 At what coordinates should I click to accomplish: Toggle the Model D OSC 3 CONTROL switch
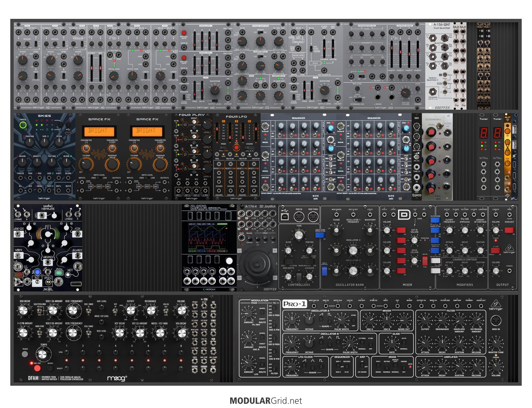tap(324, 271)
